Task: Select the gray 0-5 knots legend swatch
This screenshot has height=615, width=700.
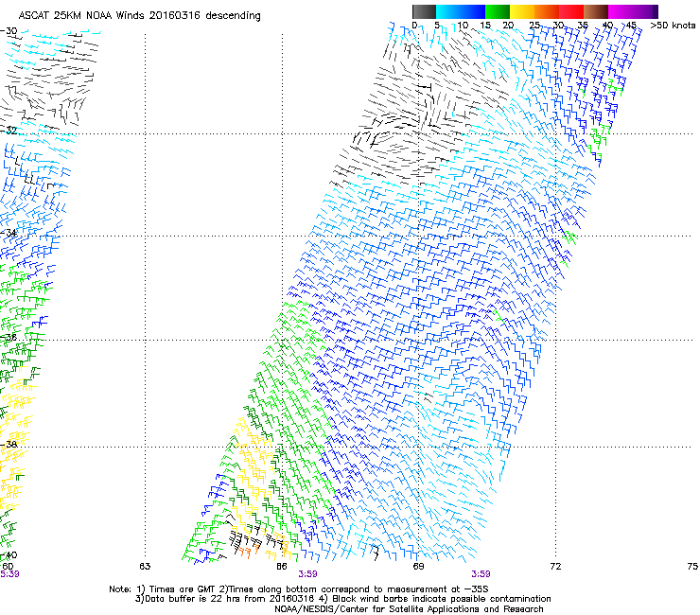Action: 424,11
